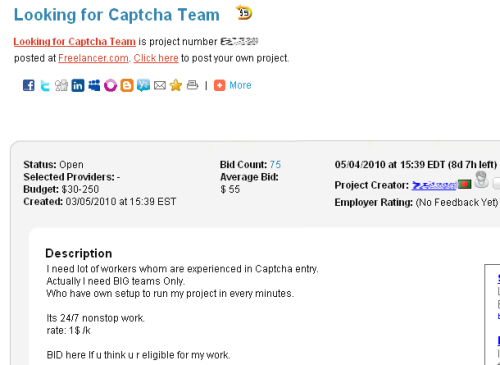
Task: View the 75 bid count link
Action: coord(275,165)
